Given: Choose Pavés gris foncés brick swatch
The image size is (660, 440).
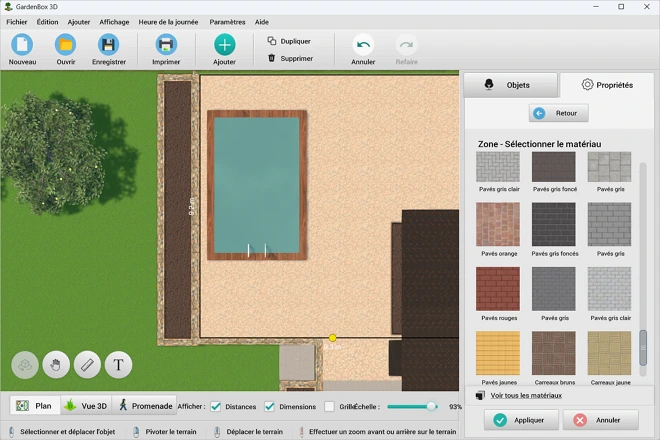Looking at the screenshot, I should (554, 224).
